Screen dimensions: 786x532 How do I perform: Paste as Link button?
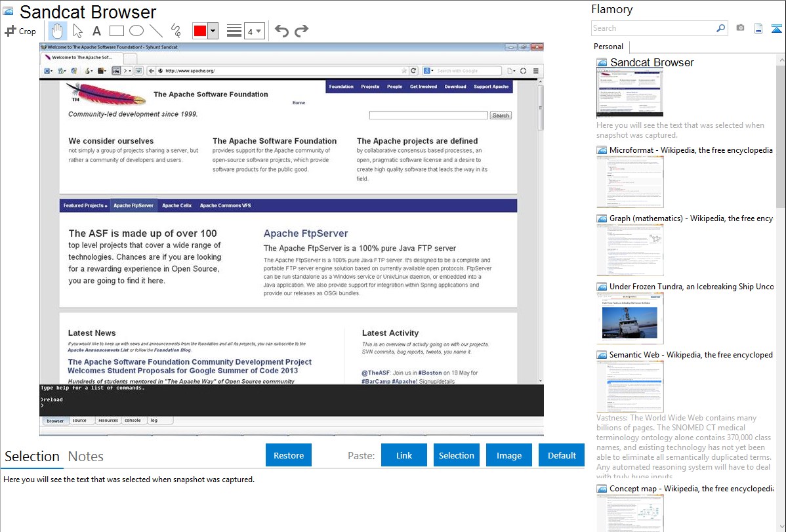click(404, 455)
